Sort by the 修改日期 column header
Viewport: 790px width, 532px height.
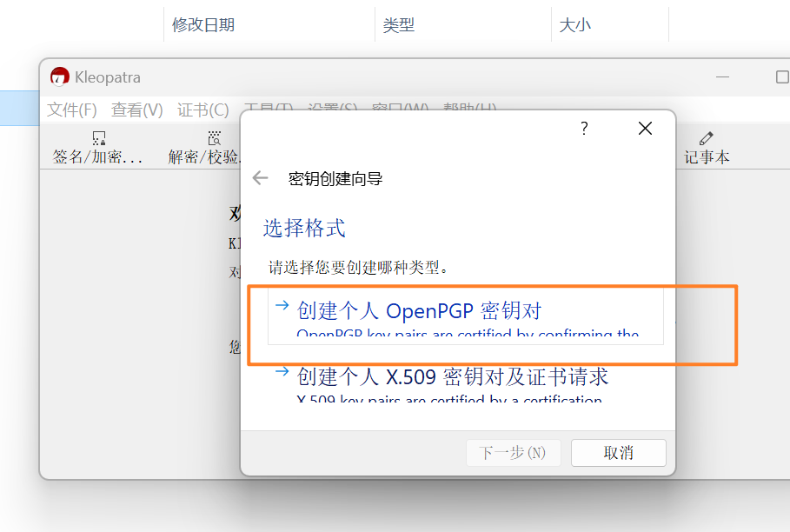[203, 25]
